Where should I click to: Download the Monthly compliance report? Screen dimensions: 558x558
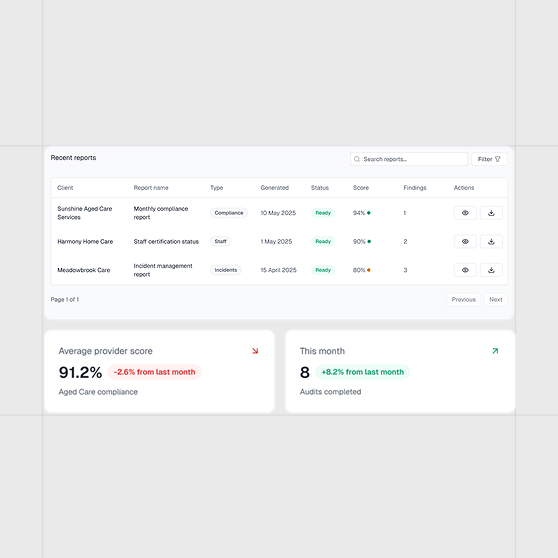coord(491,213)
